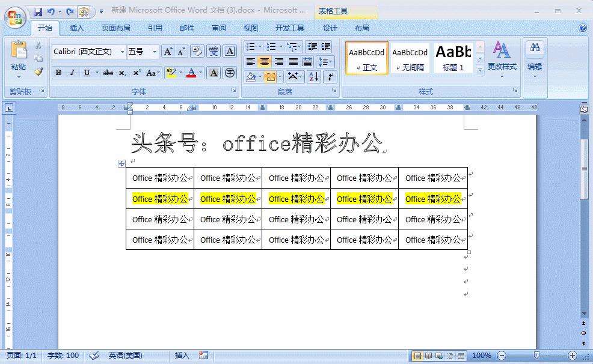The height and width of the screenshot is (364, 593).
Task: Open Change Styles (更改样式)
Action: coord(502,59)
